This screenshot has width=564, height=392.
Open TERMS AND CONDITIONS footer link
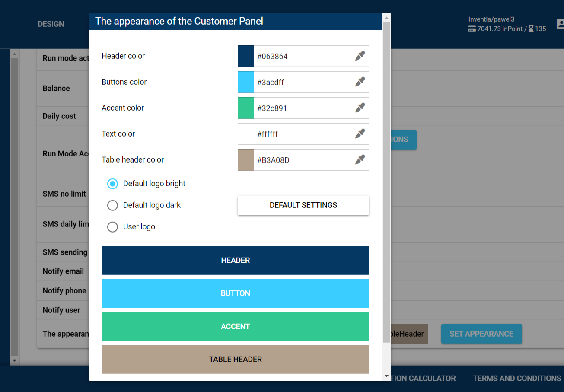pyautogui.click(x=516, y=378)
